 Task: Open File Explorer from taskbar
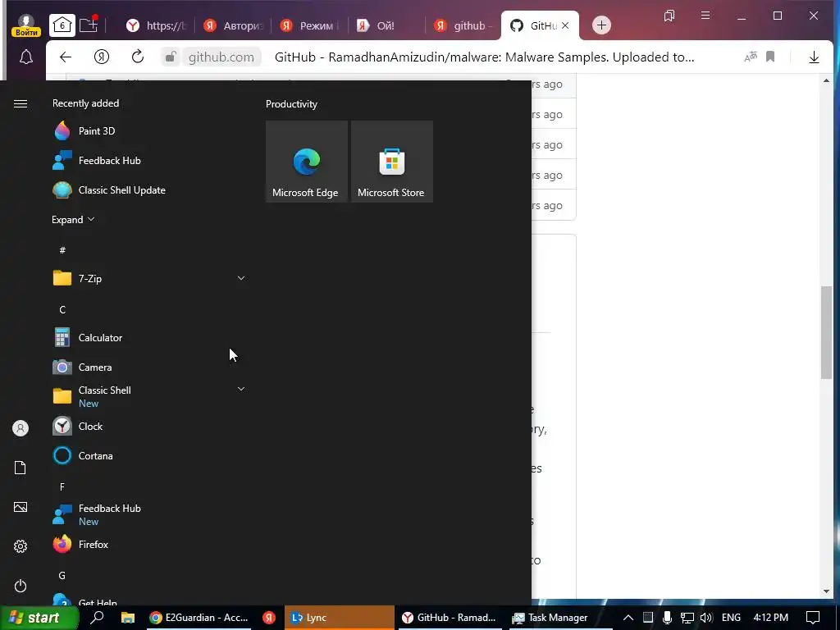(127, 618)
